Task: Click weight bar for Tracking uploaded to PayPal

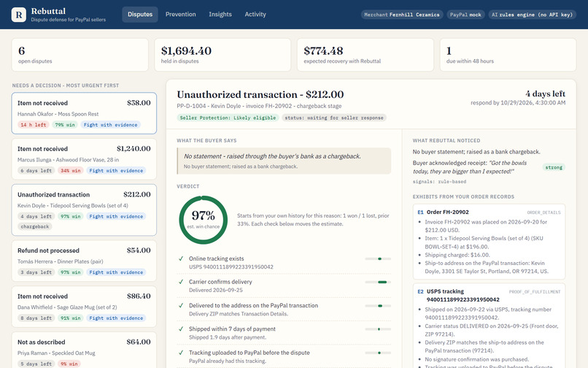Action: [x=378, y=353]
